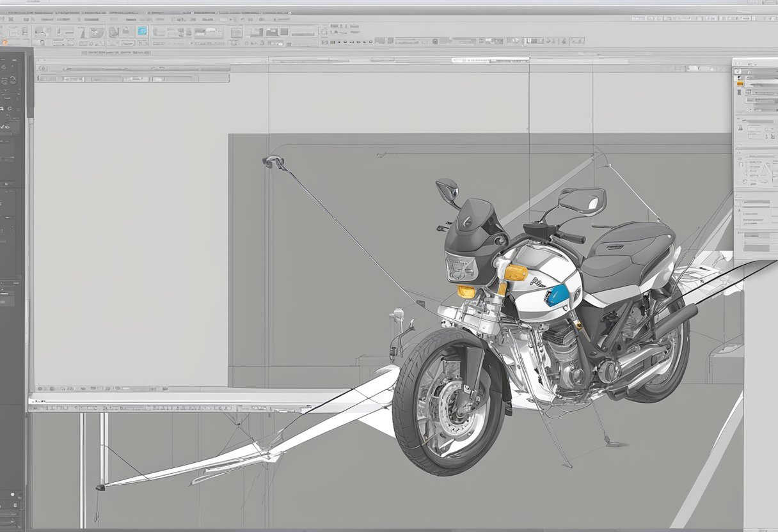Screen dimensions: 778x532
Task: Click the round dark icon in the left sidebar
Action: click(12, 81)
